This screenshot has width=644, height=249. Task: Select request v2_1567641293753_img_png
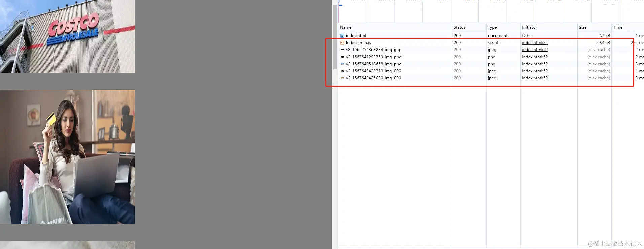[x=373, y=57]
